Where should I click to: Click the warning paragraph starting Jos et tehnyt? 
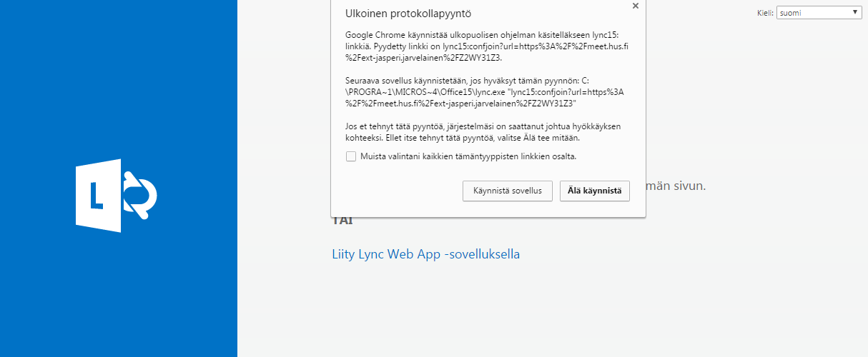[x=483, y=132]
